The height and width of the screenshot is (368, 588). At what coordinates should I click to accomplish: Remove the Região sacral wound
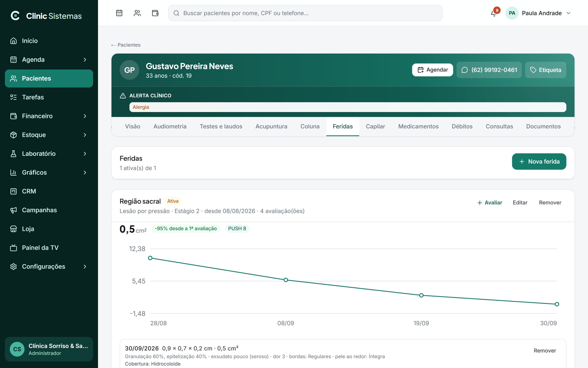click(550, 202)
